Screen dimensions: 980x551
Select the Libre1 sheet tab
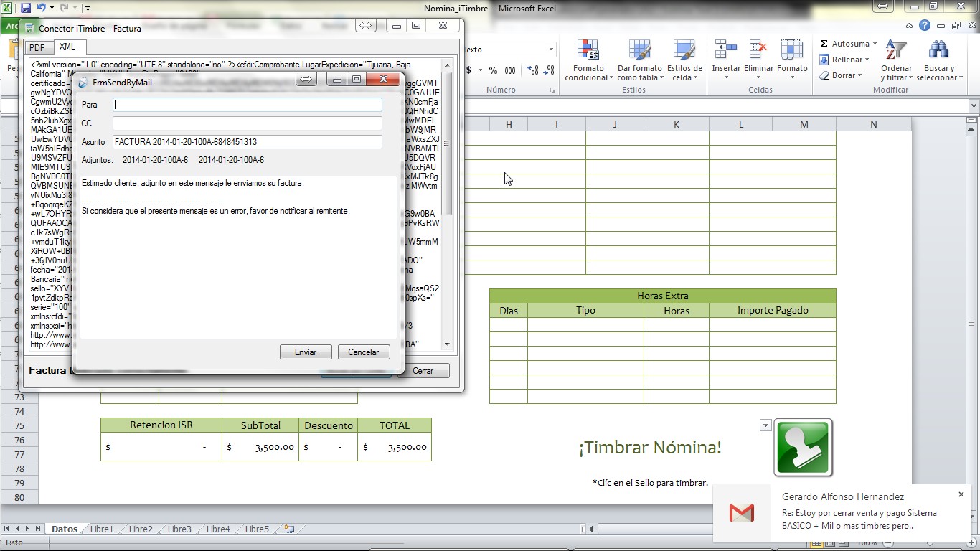(102, 529)
